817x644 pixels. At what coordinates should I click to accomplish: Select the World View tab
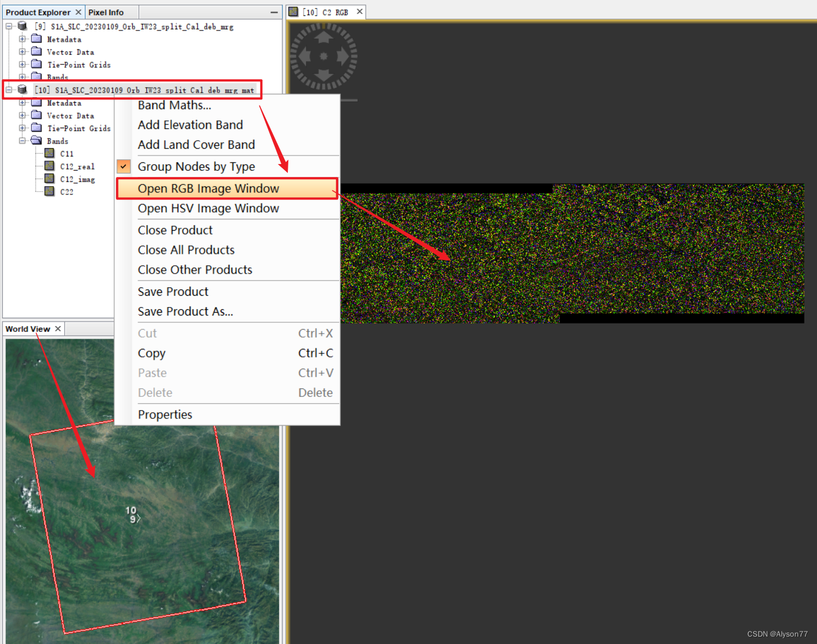(x=28, y=329)
